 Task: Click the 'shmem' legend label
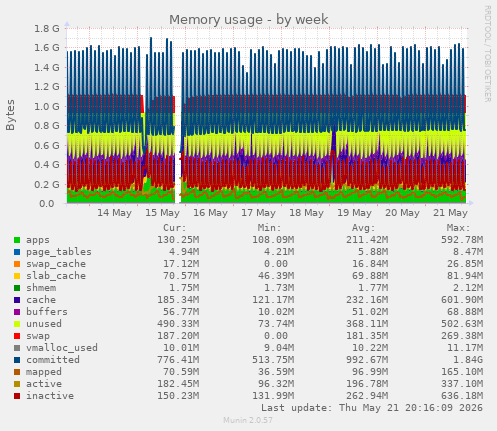(41, 288)
